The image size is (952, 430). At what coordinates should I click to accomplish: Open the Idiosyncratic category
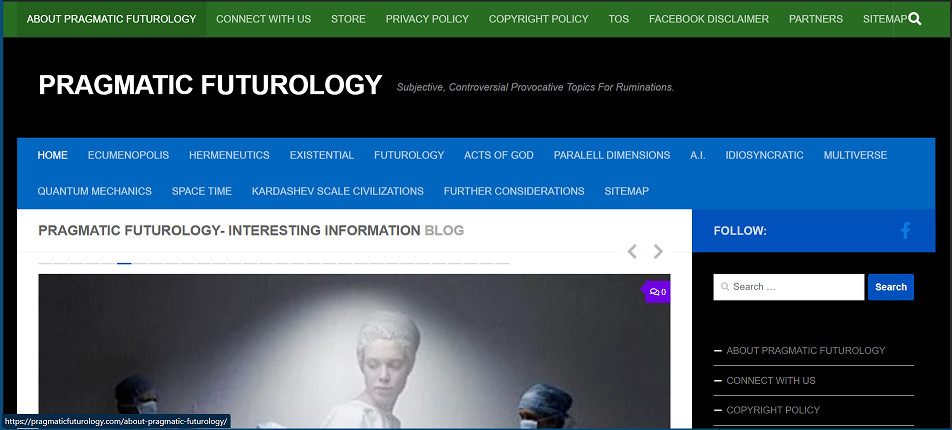pos(764,155)
